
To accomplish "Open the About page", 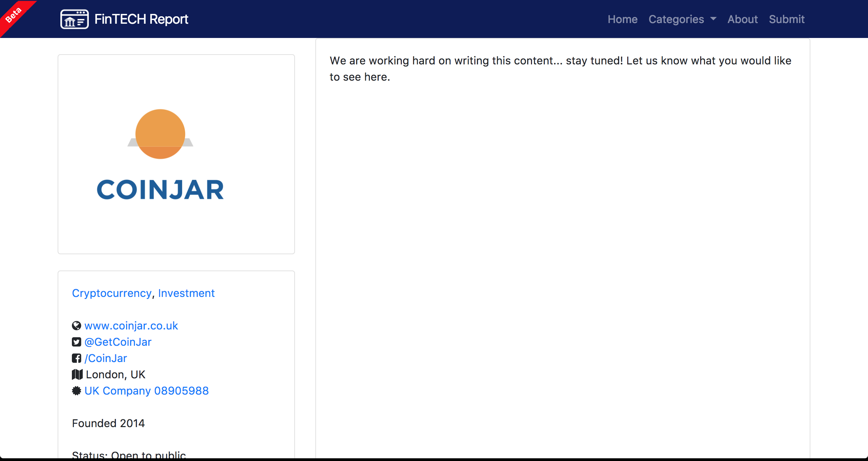I will 742,19.
